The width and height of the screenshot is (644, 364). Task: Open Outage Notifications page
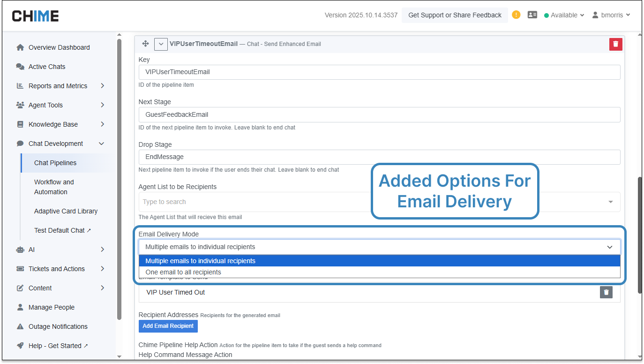click(x=58, y=326)
